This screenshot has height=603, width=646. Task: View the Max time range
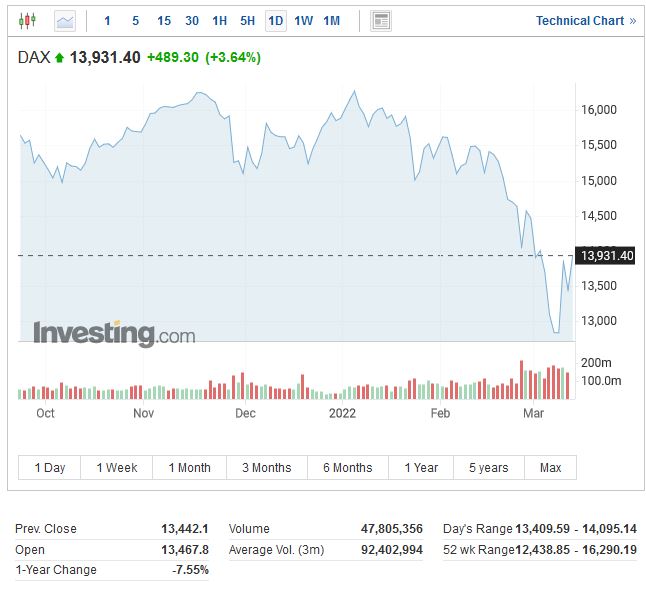click(x=550, y=468)
